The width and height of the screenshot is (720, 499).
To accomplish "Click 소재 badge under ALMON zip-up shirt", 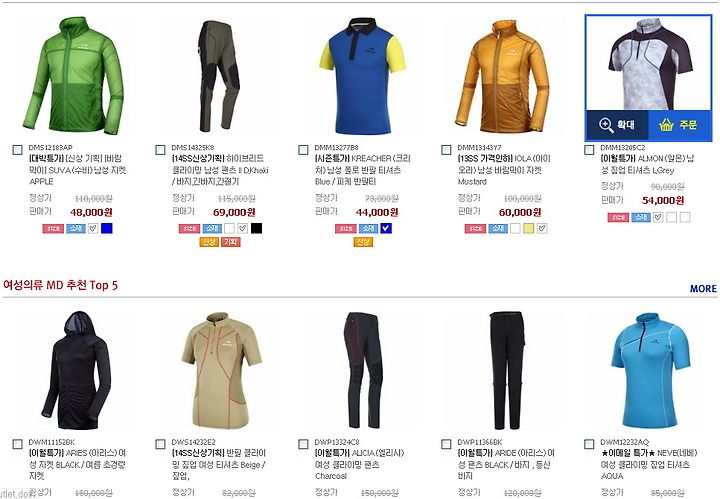I will tap(641, 217).
